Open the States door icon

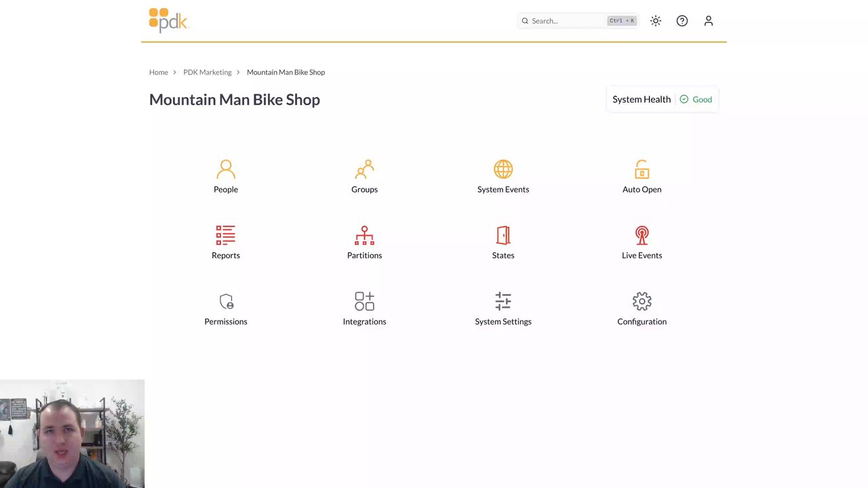(503, 235)
